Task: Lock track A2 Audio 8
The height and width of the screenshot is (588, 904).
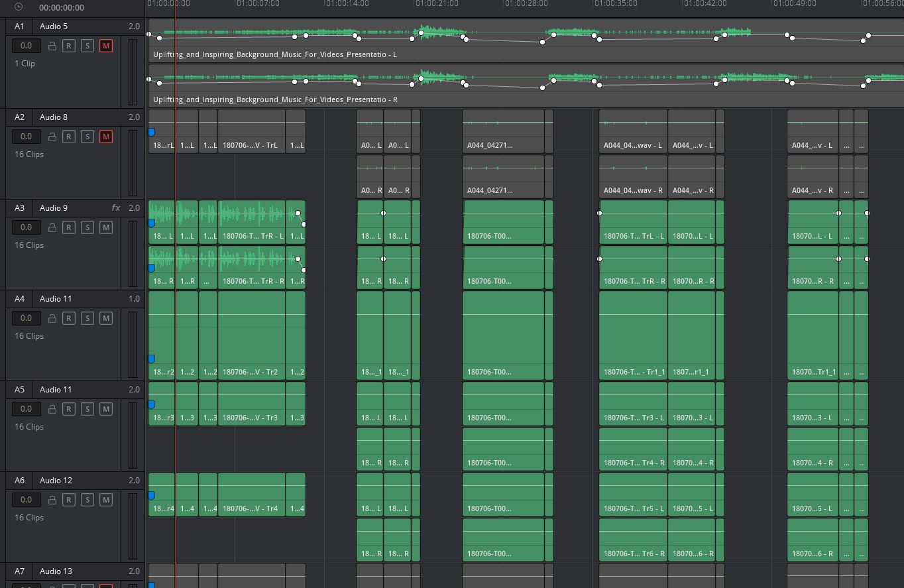Action: 52,137
